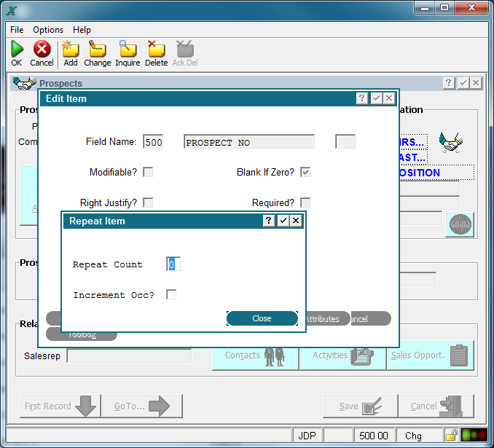Click the X icon in Prospects header
Viewport: 494px width, 448px height.
(x=476, y=83)
